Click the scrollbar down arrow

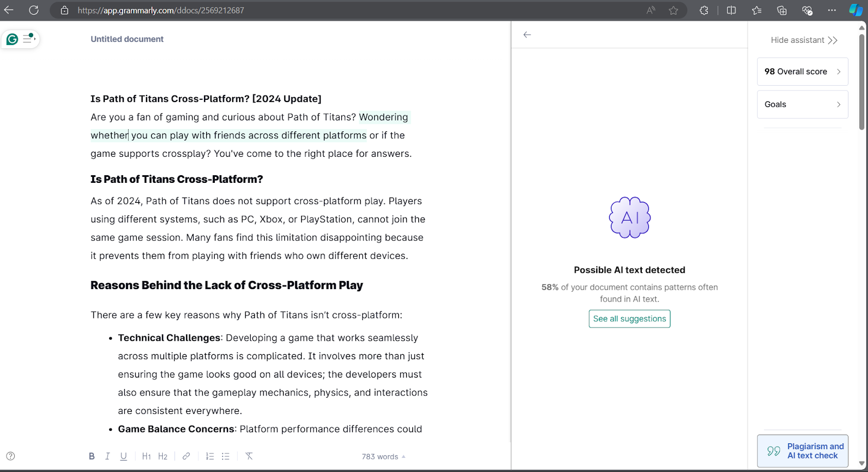(x=861, y=464)
